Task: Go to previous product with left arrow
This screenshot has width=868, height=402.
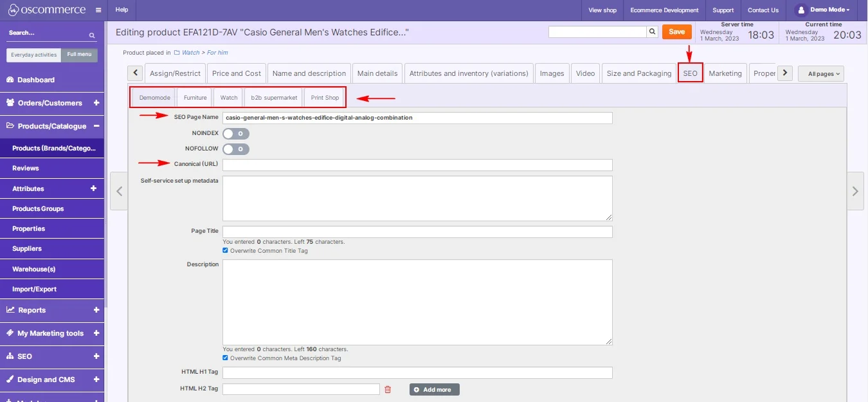Action: click(x=119, y=191)
